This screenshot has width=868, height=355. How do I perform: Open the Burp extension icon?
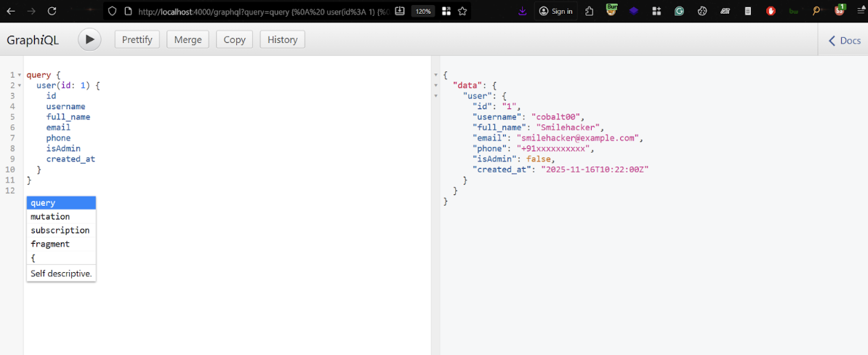pos(611,10)
